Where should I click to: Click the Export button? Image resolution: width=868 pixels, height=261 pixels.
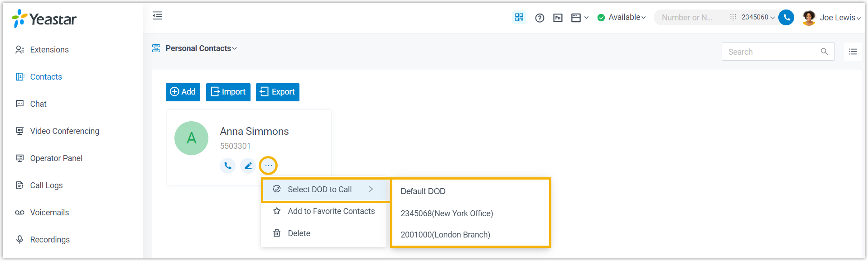278,92
